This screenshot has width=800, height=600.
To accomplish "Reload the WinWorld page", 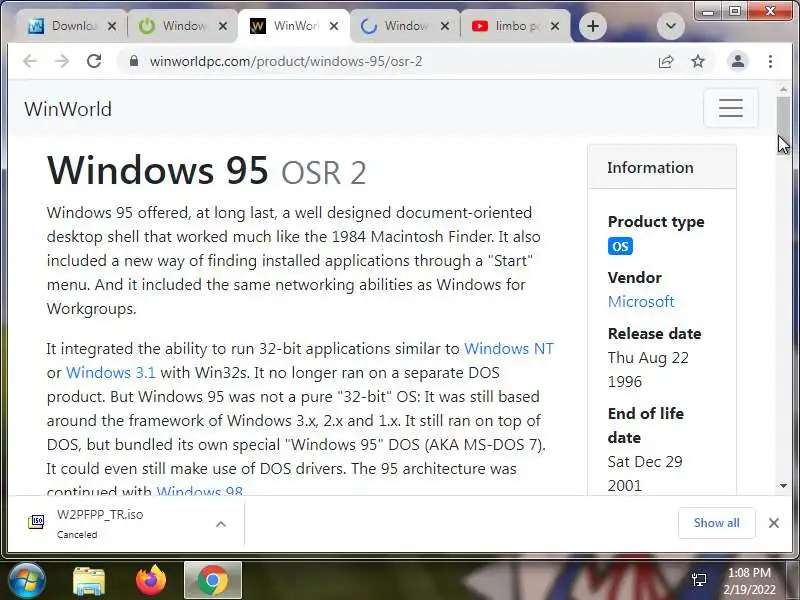I will 94,61.
